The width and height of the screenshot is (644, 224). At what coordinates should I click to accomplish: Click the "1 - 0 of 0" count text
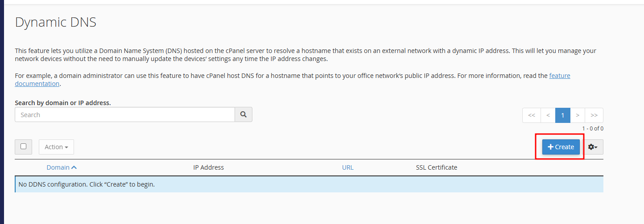pos(593,129)
